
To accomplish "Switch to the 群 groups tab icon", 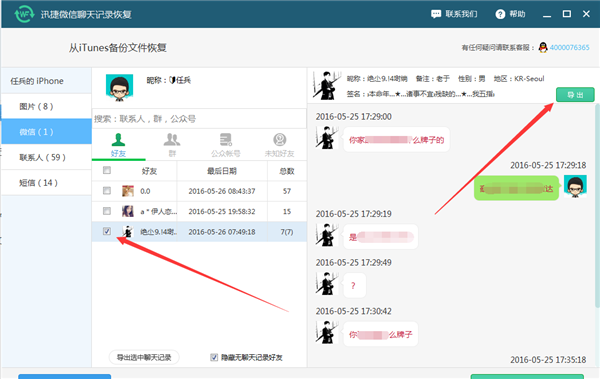I will click(172, 140).
